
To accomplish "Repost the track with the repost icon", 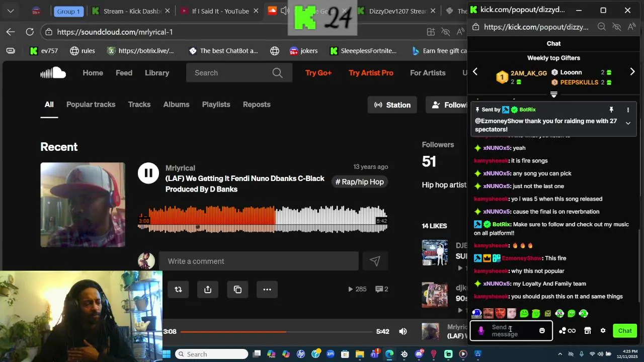I will point(178,289).
